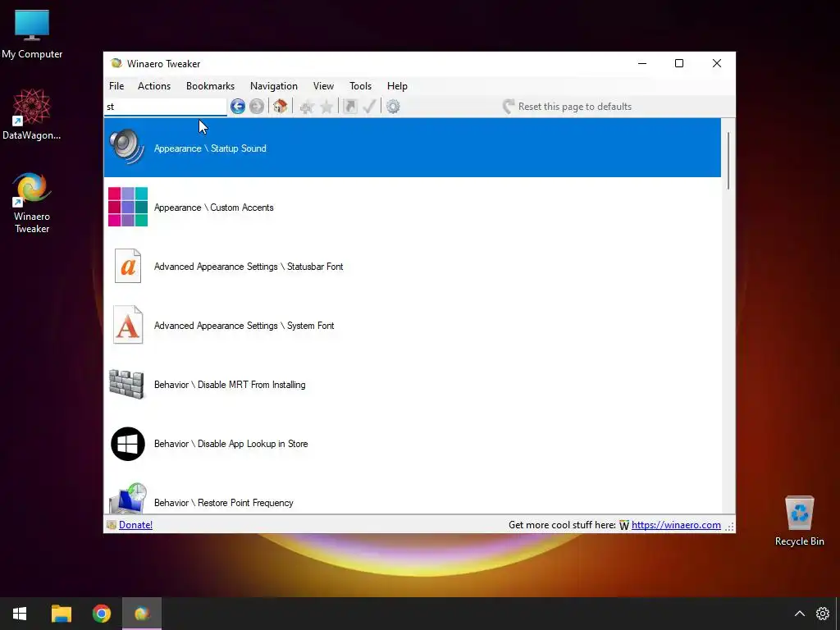Select 'Appearance \ Custom Accents' result
The width and height of the screenshot is (840, 630).
tap(413, 207)
